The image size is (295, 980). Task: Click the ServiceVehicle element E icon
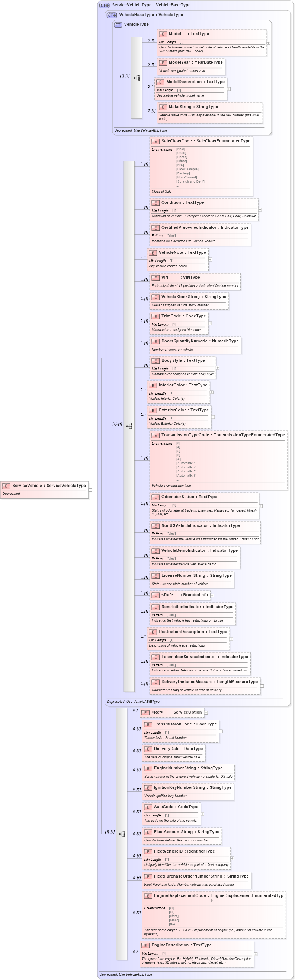point(6,486)
